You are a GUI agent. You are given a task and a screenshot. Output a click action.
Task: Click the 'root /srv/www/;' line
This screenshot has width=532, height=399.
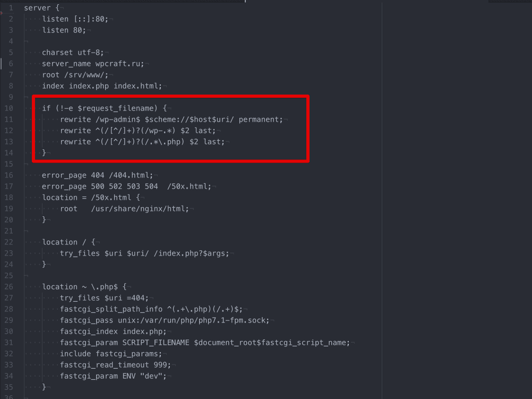75,75
